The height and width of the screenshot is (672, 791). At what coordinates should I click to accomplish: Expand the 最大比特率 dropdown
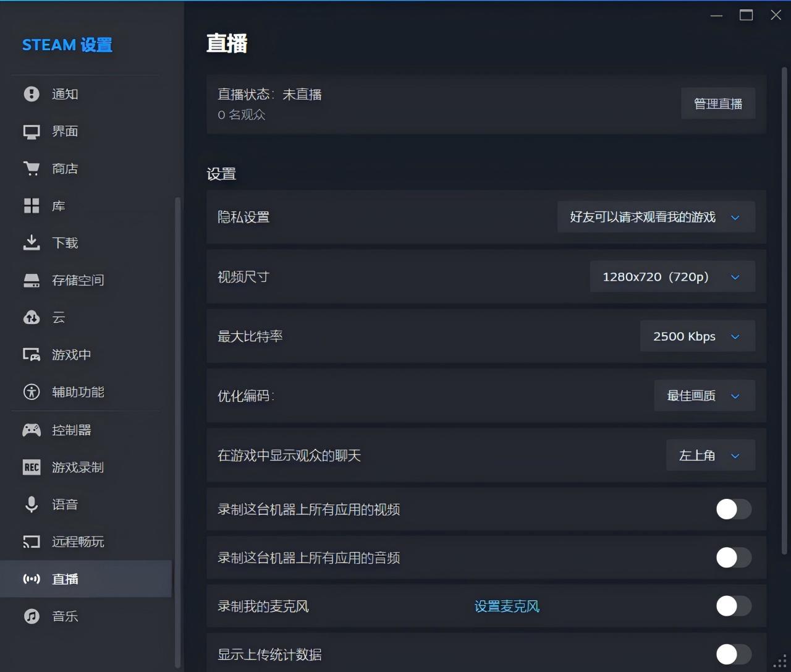(697, 336)
